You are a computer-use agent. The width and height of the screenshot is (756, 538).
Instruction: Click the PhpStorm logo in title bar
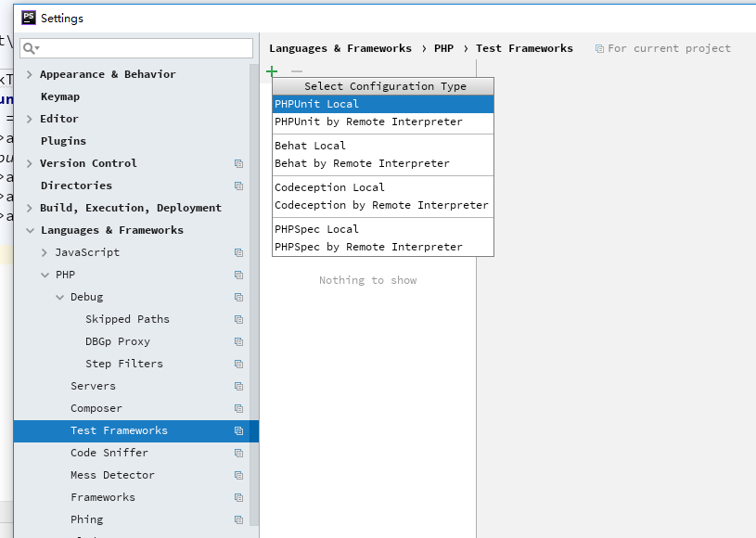(29, 18)
